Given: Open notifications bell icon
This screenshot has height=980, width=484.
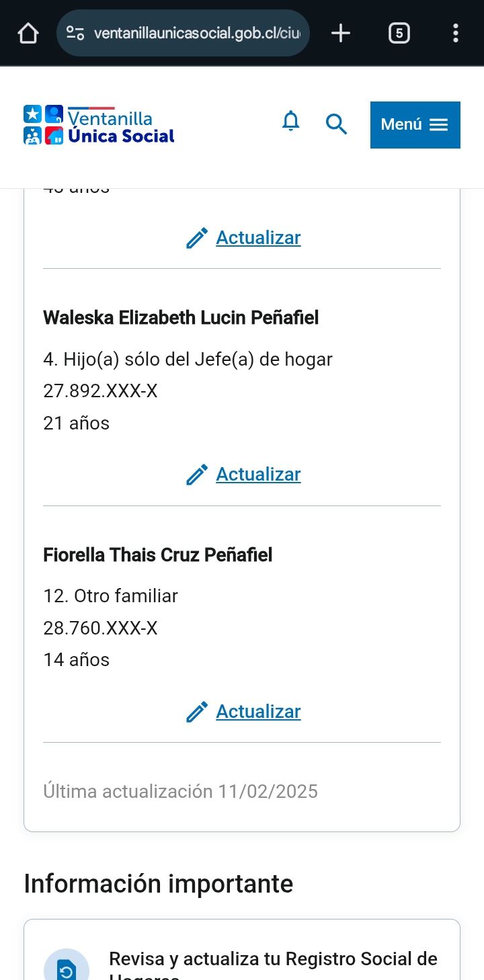Looking at the screenshot, I should click(x=290, y=122).
